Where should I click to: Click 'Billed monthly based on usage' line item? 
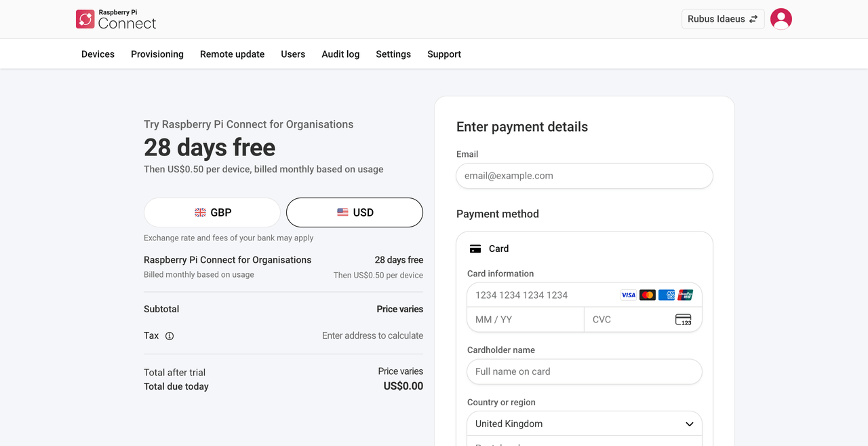point(199,275)
